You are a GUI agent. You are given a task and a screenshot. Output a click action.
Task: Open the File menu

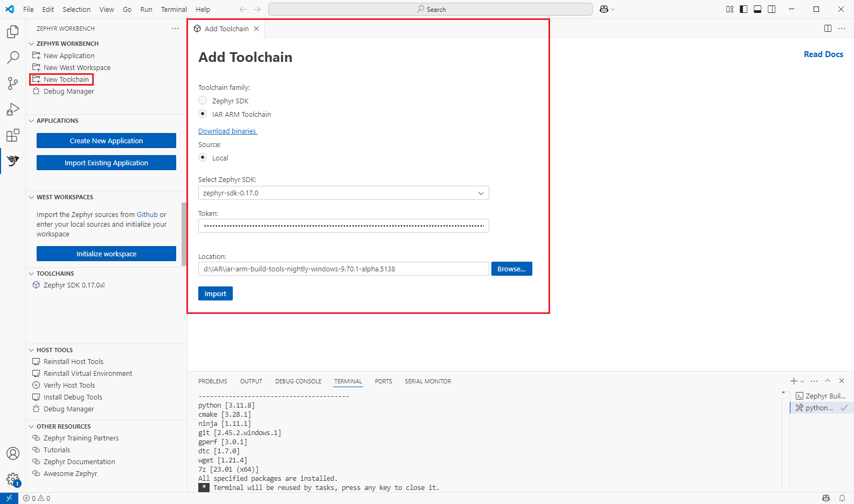[x=29, y=9]
